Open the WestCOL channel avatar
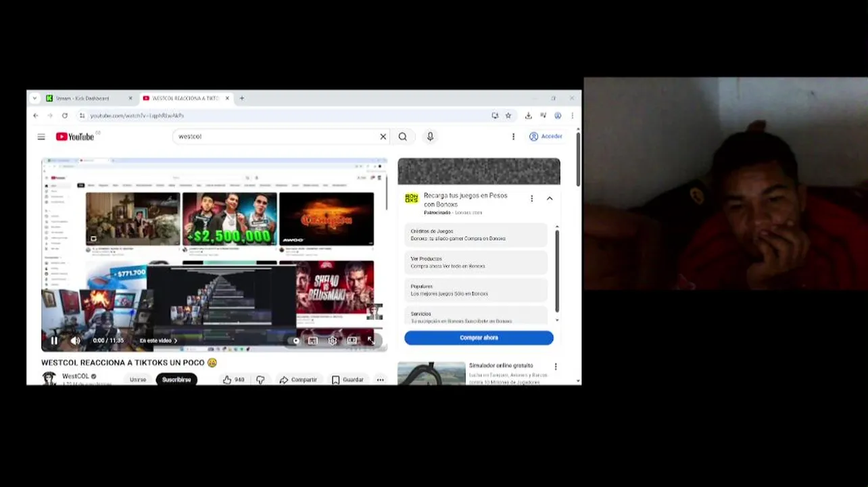 tap(49, 379)
